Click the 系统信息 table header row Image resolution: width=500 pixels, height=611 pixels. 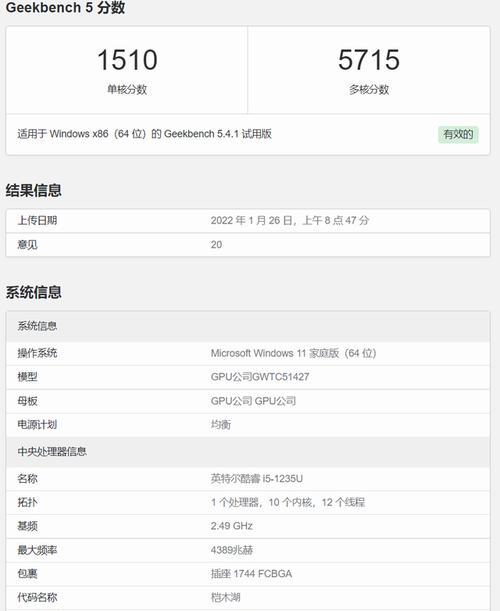tap(248, 326)
